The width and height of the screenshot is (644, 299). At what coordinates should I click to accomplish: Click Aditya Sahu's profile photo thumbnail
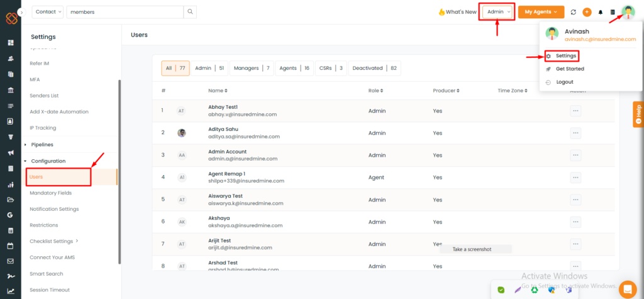(x=182, y=133)
